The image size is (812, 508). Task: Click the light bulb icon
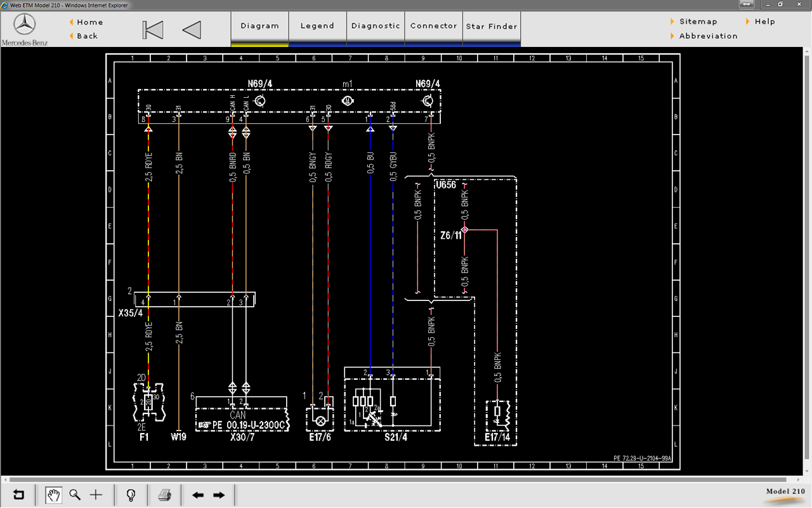click(x=131, y=495)
